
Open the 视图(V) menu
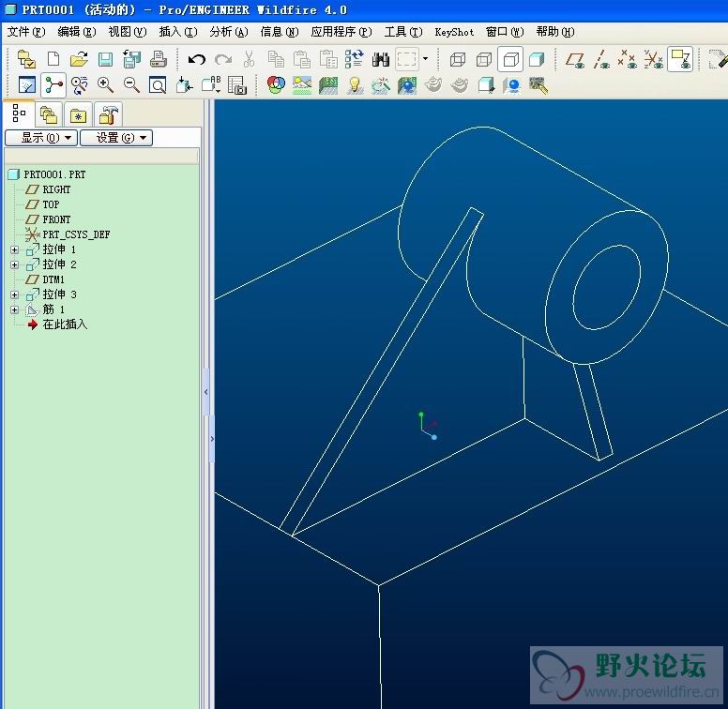(128, 32)
